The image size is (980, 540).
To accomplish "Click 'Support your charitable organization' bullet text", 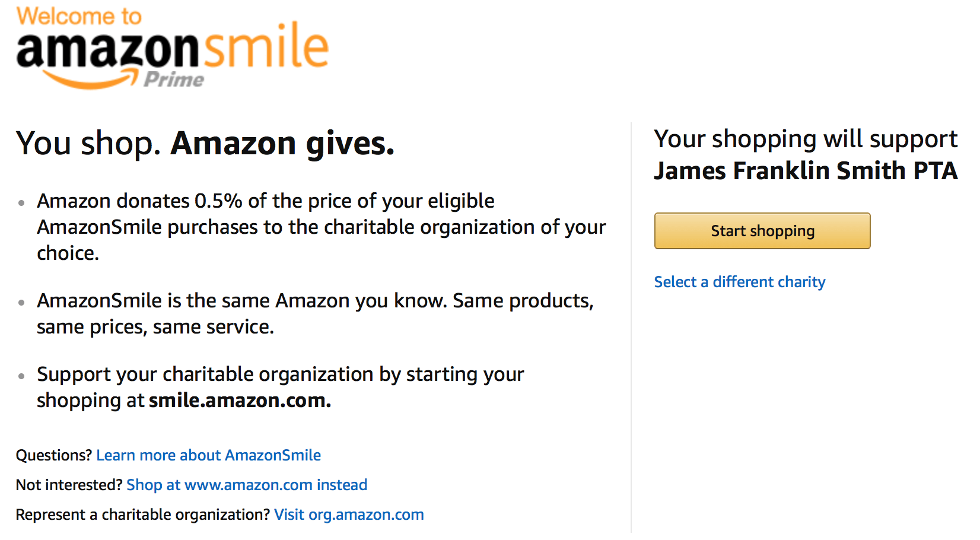I will coord(281,387).
